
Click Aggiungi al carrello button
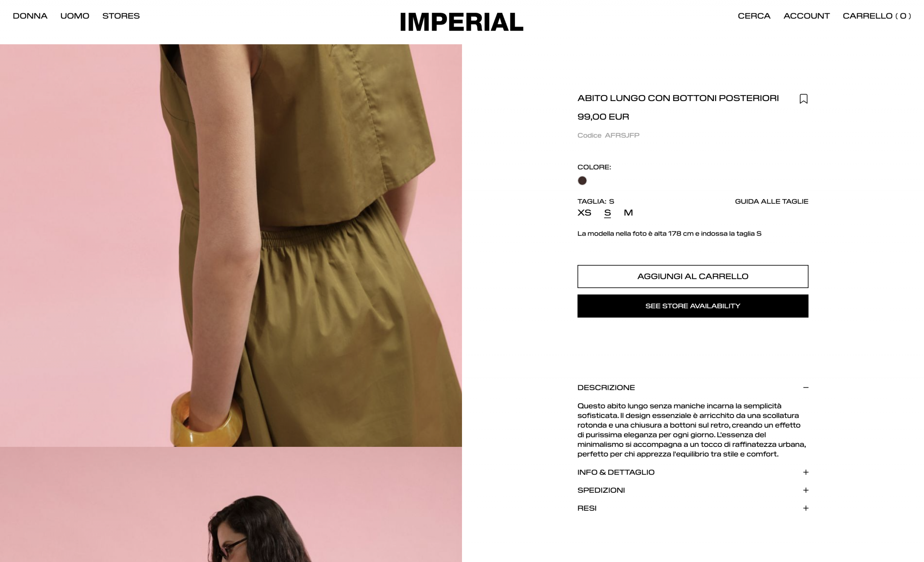pyautogui.click(x=693, y=276)
